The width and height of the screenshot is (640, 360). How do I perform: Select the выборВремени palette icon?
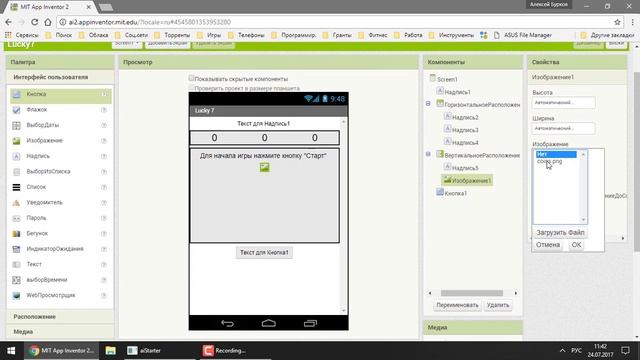16,280
